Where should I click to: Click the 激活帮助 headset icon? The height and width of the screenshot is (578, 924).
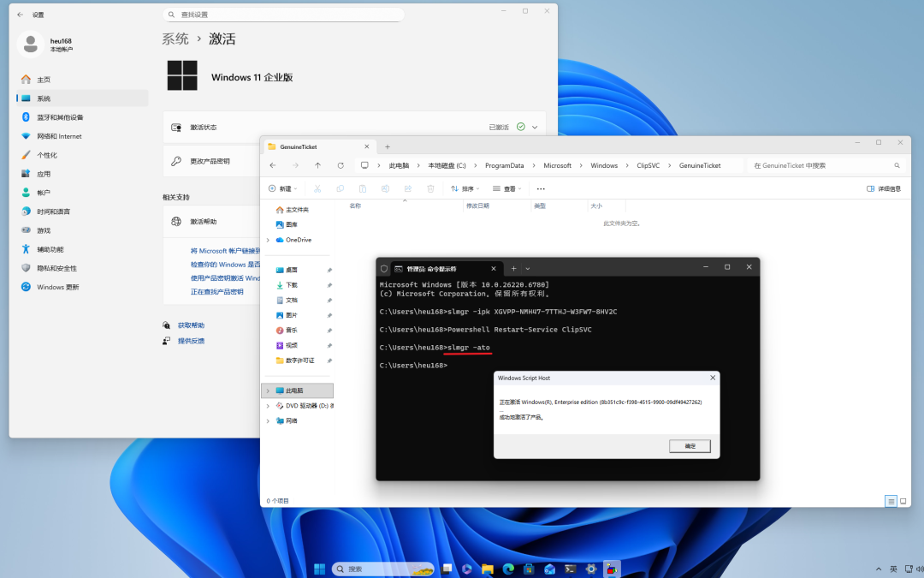178,220
